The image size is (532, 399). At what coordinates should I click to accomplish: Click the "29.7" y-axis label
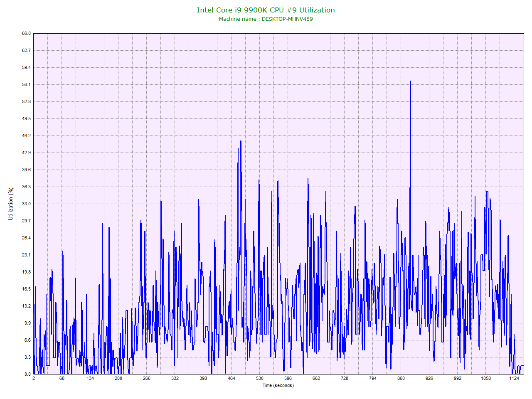(x=27, y=221)
